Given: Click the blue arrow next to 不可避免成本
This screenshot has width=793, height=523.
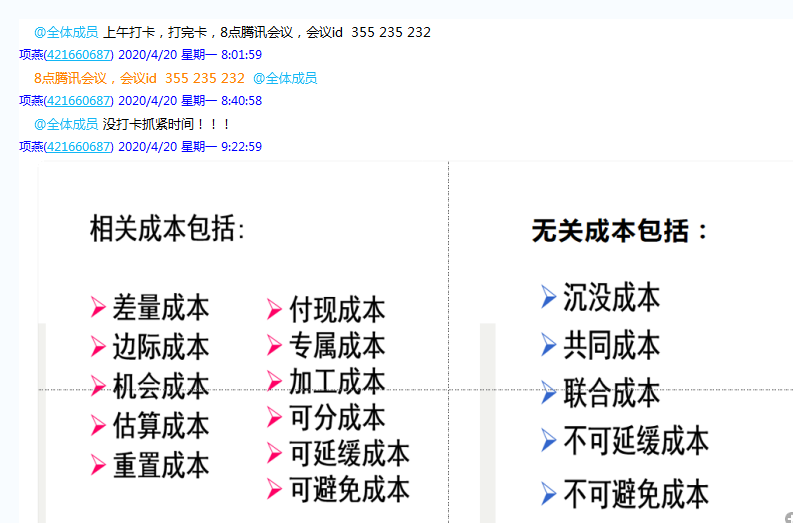Looking at the screenshot, I should (x=548, y=493).
